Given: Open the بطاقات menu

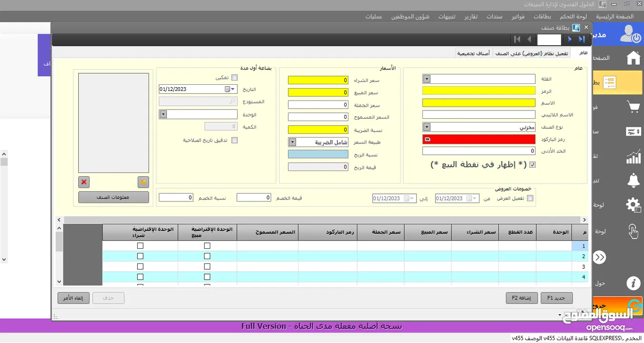Looking at the screenshot, I should click(x=542, y=17).
